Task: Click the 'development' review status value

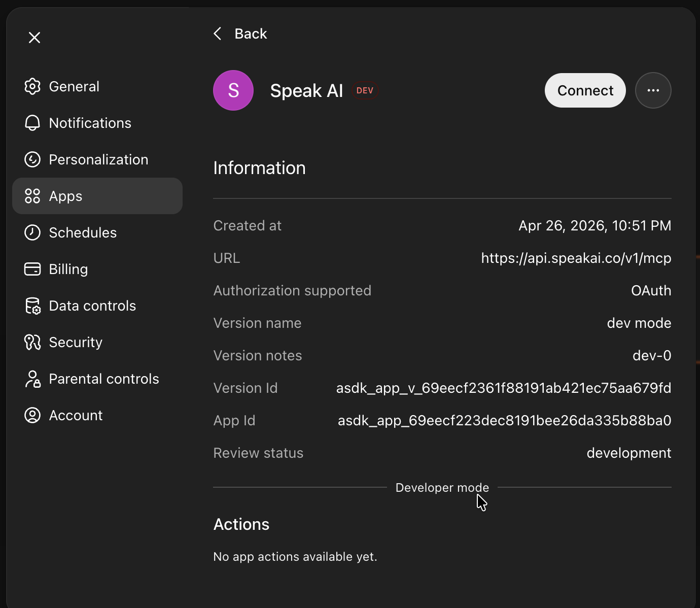Action: [629, 453]
